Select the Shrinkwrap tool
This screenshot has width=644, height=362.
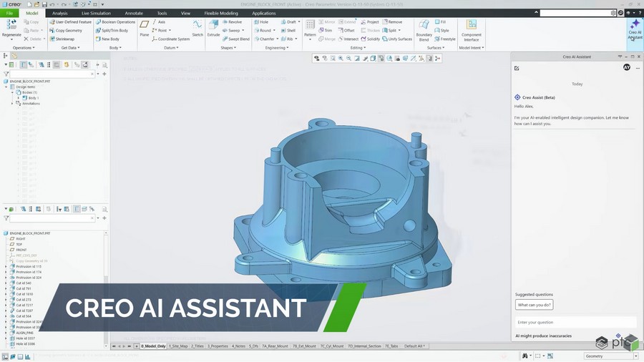click(x=62, y=39)
